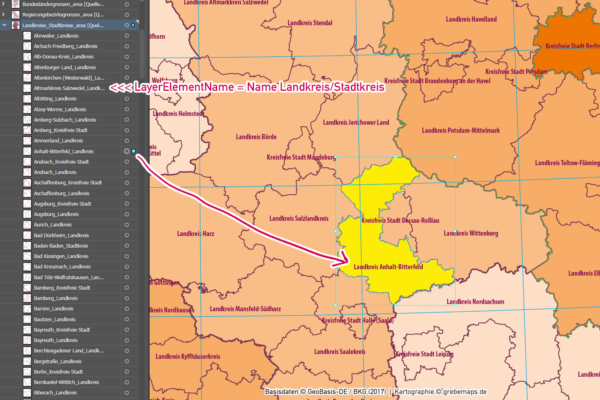Click the 'Landkreis Wittenberg' map label

coord(471,233)
